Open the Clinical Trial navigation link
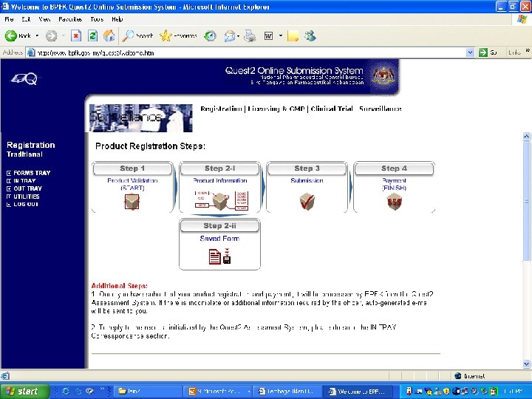Screen dimensions: 532x399 click(x=332, y=109)
